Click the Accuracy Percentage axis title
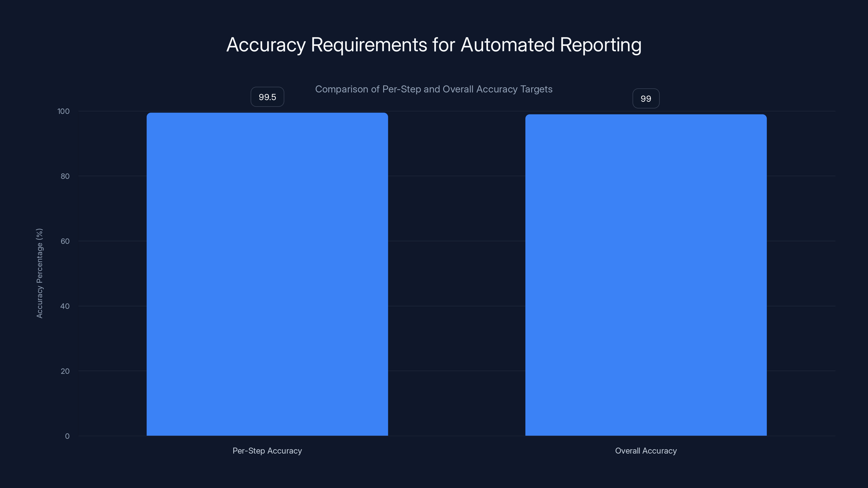This screenshot has width=868, height=488. coord(40,272)
